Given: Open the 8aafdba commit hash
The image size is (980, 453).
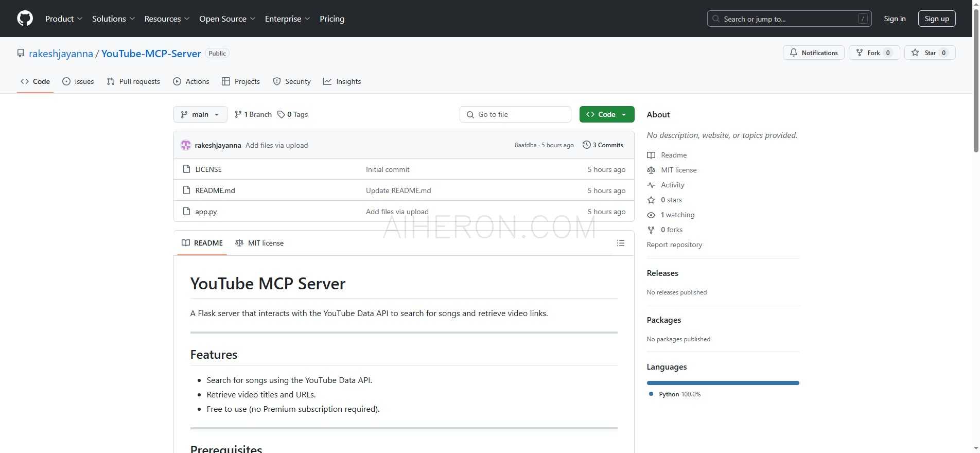Looking at the screenshot, I should (526, 145).
